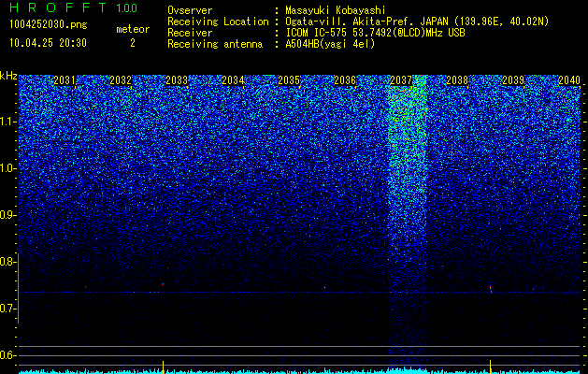
Task: Click the 0.6 kHz axis tick label
Action: tap(7, 355)
